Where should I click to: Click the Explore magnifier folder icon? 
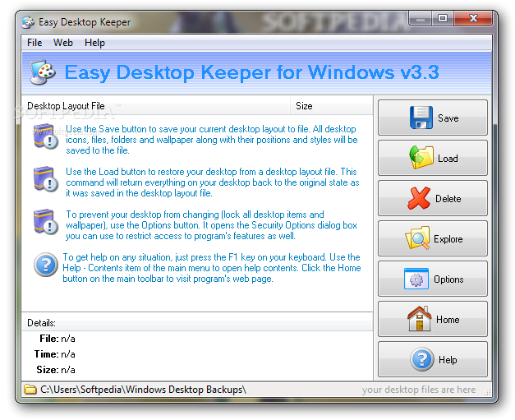(417, 238)
